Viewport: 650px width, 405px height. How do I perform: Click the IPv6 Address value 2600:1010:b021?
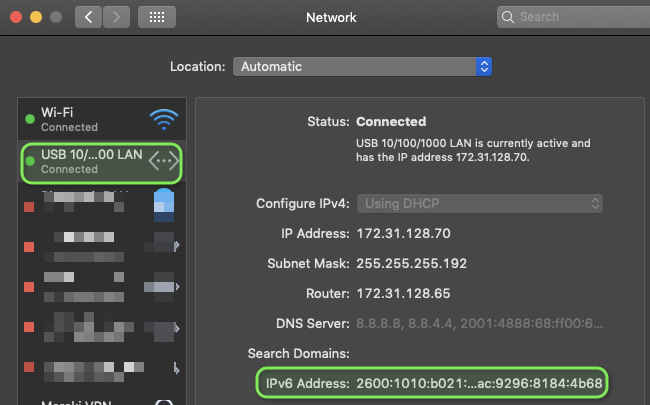[x=479, y=383]
